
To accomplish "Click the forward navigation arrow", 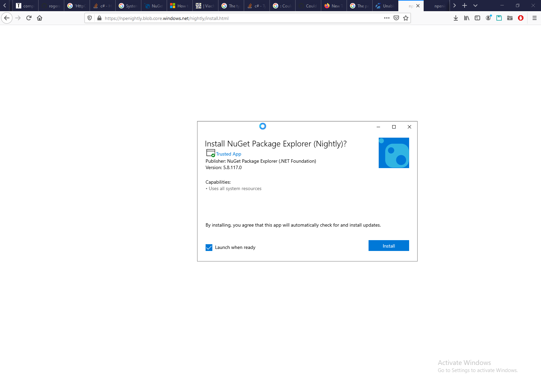I will pos(18,18).
